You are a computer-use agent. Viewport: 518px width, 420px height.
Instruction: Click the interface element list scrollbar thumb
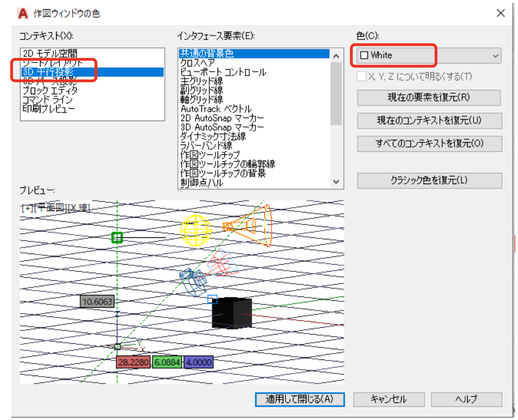(x=336, y=94)
